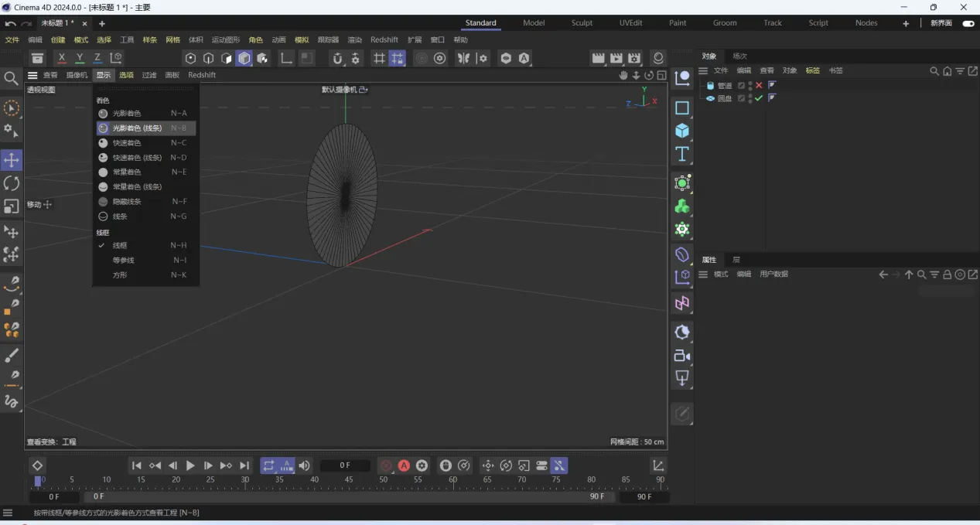Click the autokeying red A button

pos(404,465)
